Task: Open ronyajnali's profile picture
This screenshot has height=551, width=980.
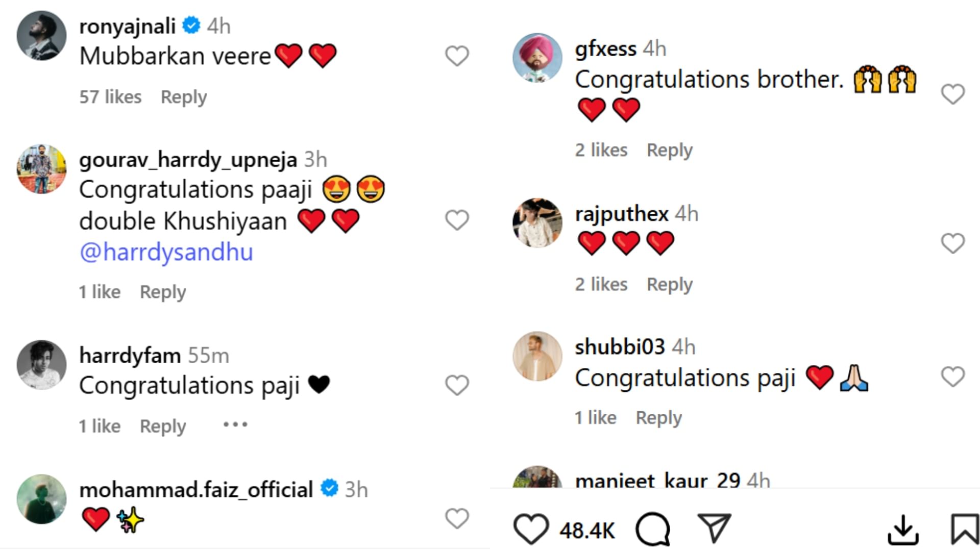Action: 42,36
